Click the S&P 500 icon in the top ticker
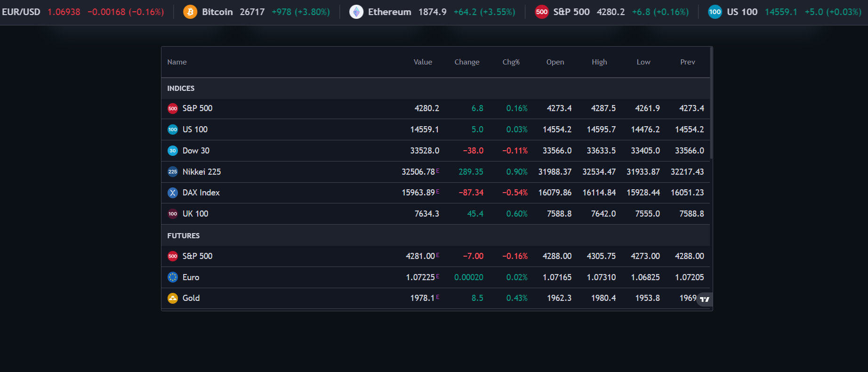 pos(542,12)
